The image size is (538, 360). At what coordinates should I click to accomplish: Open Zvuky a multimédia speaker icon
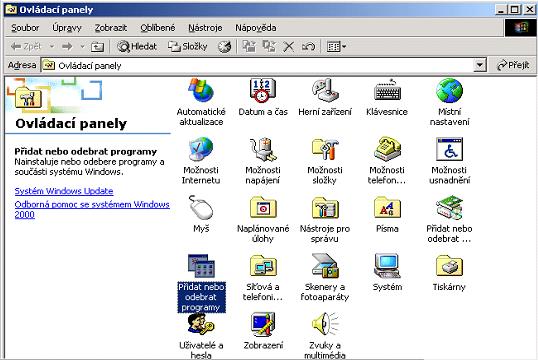coord(325,324)
